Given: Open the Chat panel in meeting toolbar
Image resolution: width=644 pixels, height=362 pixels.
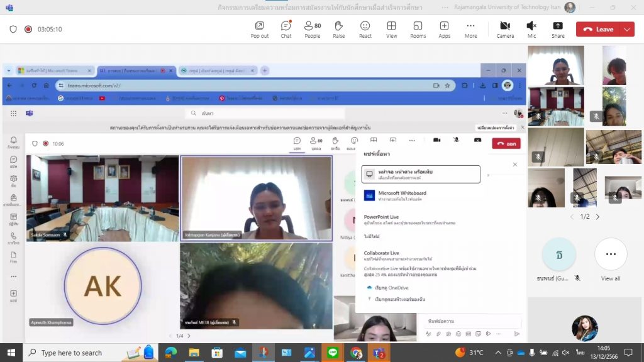Looking at the screenshot, I should tap(286, 28).
